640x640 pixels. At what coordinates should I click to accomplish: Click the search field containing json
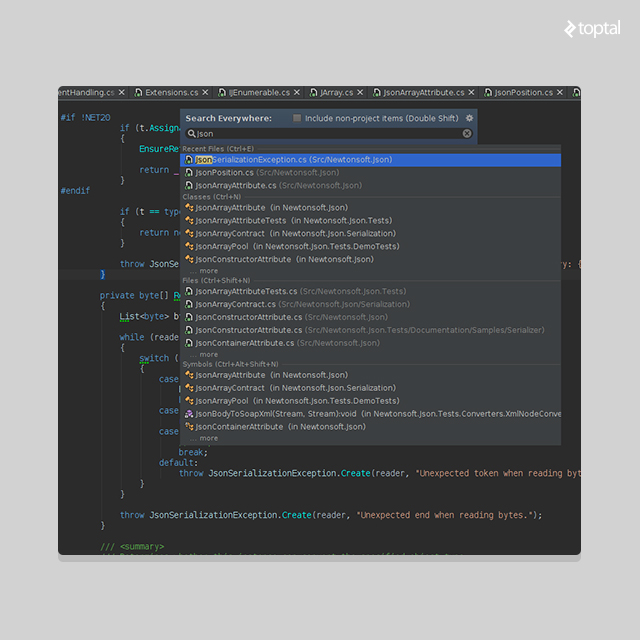tap(329, 133)
